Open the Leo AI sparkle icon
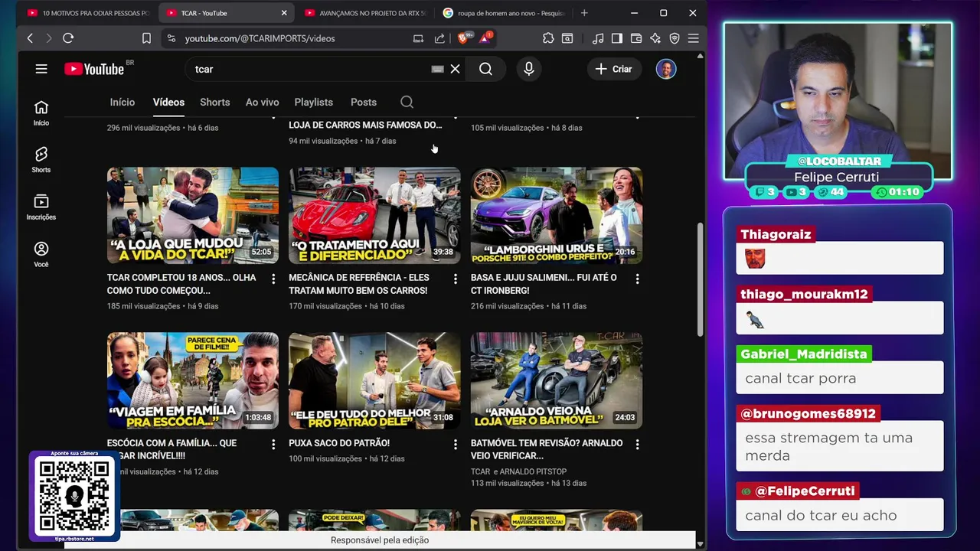Viewport: 980px width, 551px height. tap(655, 38)
